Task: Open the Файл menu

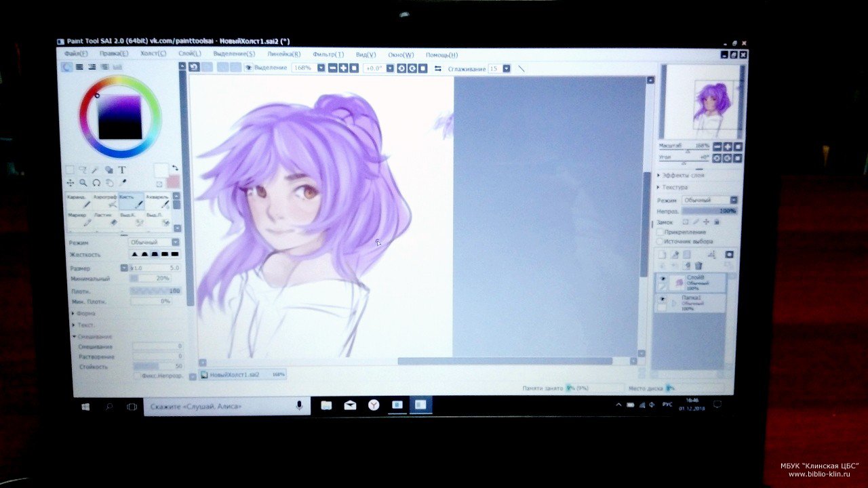Action: point(76,54)
